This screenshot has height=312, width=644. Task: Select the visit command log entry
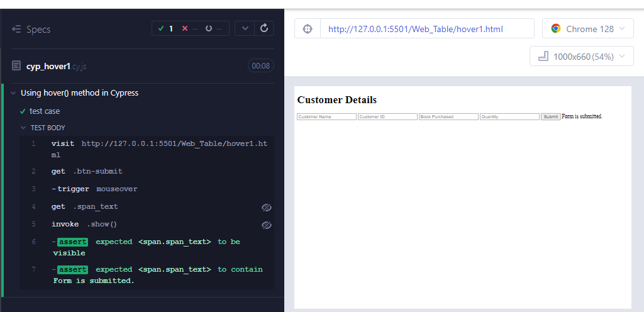(x=147, y=150)
